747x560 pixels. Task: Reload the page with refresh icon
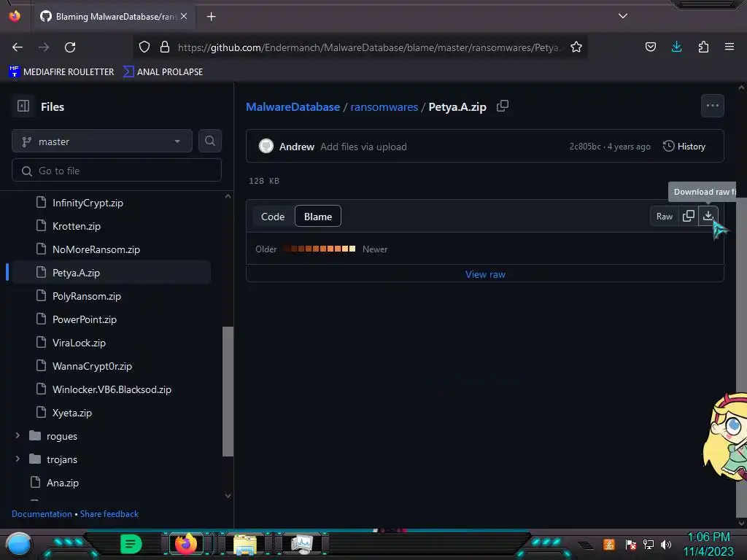70,47
